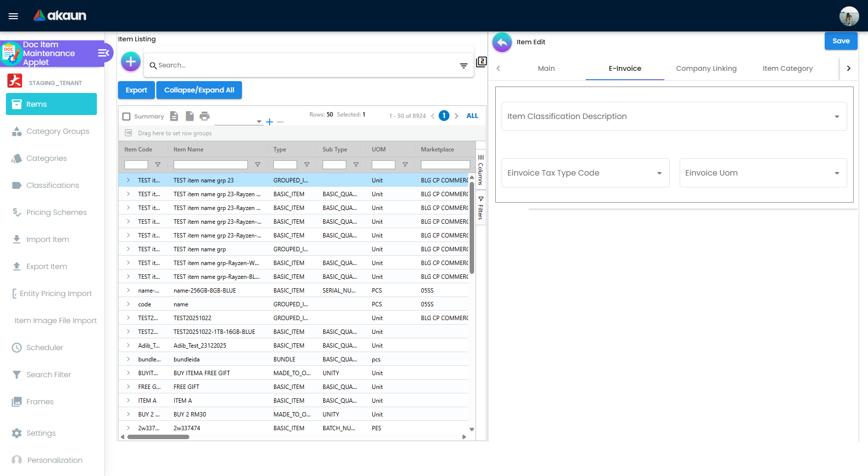Click the back arrow beside Item Edit
This screenshot has width=868, height=476.
click(502, 42)
